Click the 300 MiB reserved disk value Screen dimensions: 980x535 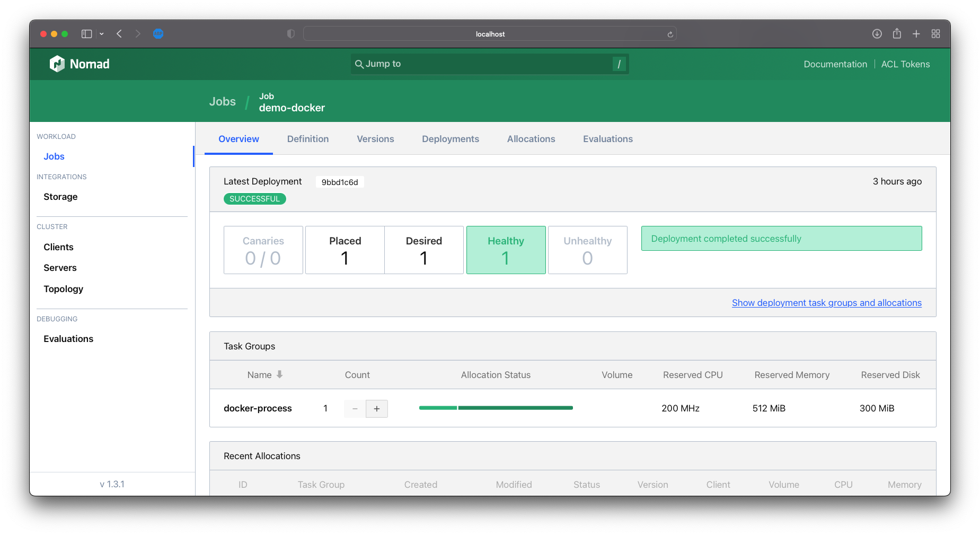tap(877, 408)
